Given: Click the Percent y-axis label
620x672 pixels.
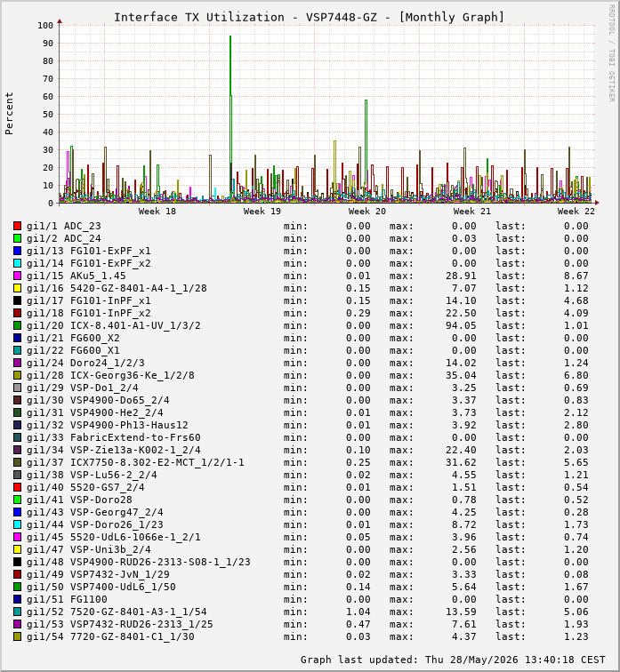Looking at the screenshot, I should pyautogui.click(x=9, y=114).
